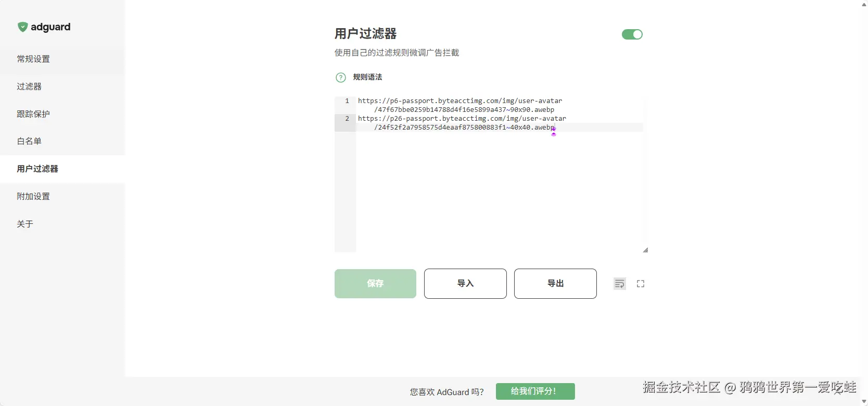Toggle line wrap in the editor

point(620,284)
